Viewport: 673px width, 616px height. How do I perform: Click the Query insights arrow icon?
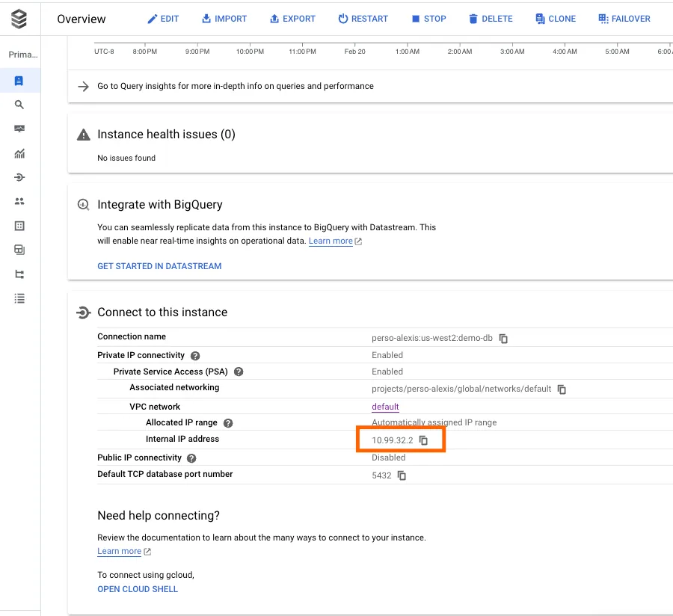point(83,86)
